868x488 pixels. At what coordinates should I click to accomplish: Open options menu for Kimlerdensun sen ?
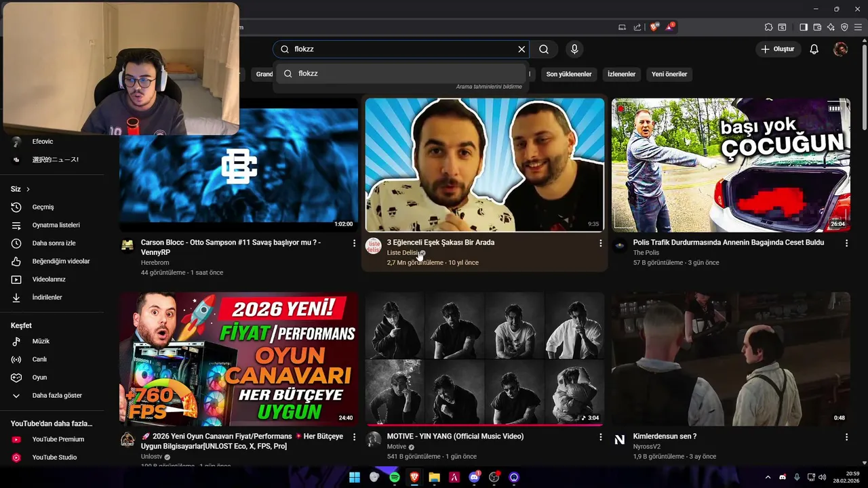[x=846, y=437]
